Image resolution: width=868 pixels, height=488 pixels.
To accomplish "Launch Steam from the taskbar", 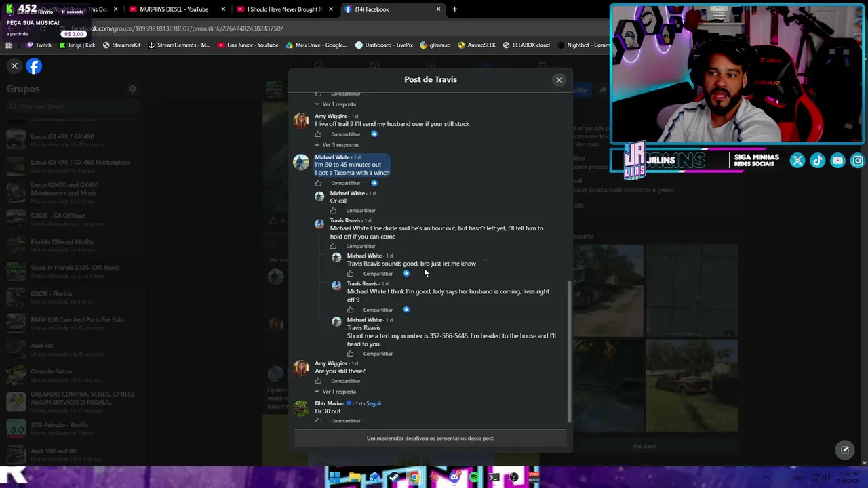I will (394, 477).
